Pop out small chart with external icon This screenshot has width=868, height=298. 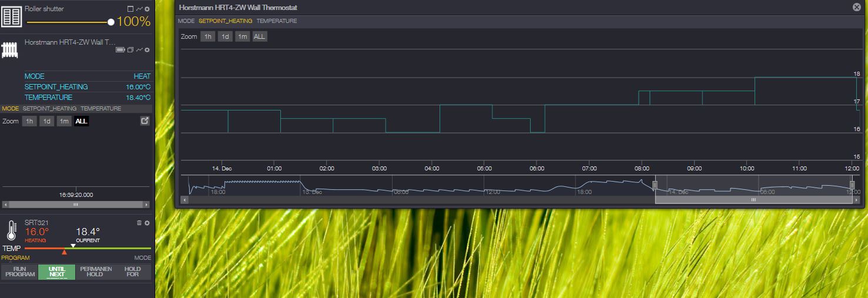coord(145,121)
